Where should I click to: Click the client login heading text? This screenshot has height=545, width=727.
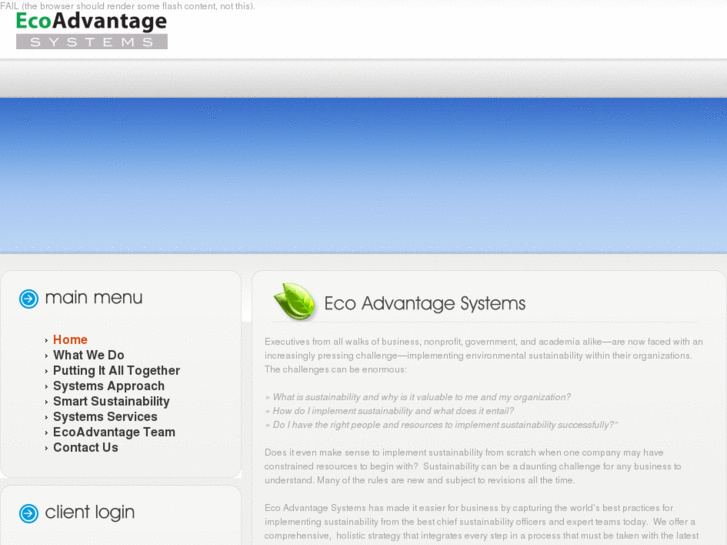click(x=90, y=513)
